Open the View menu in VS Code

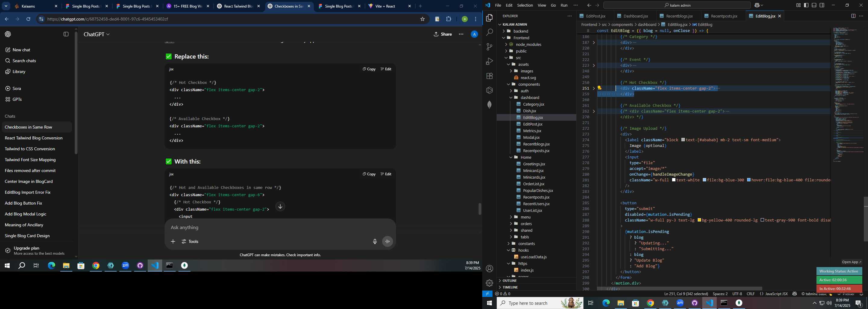point(542,5)
